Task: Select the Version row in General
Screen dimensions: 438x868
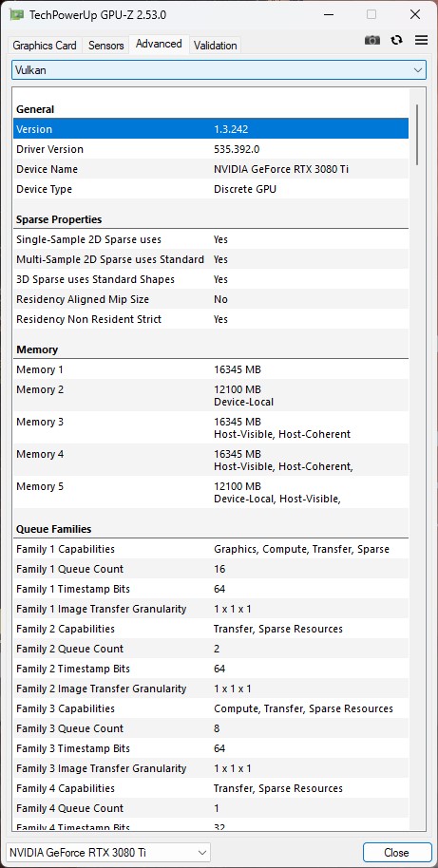Action: (211, 129)
